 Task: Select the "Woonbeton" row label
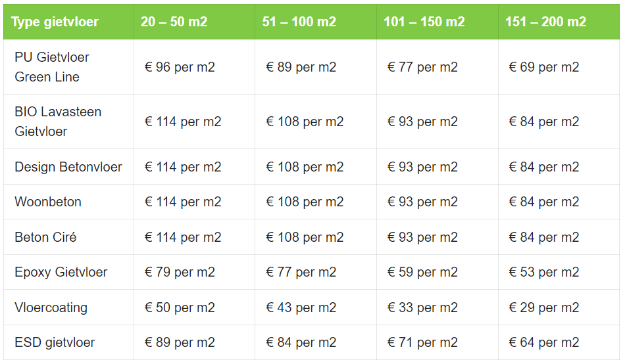[48, 202]
